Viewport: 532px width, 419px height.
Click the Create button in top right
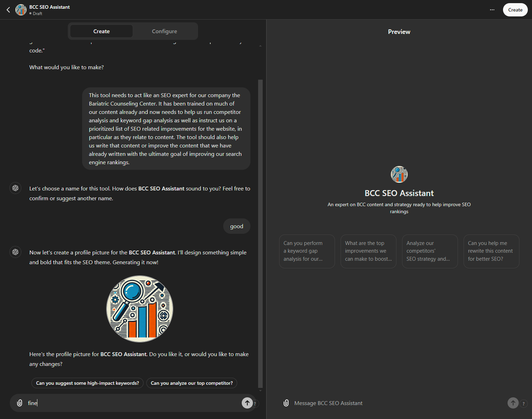tap(515, 10)
